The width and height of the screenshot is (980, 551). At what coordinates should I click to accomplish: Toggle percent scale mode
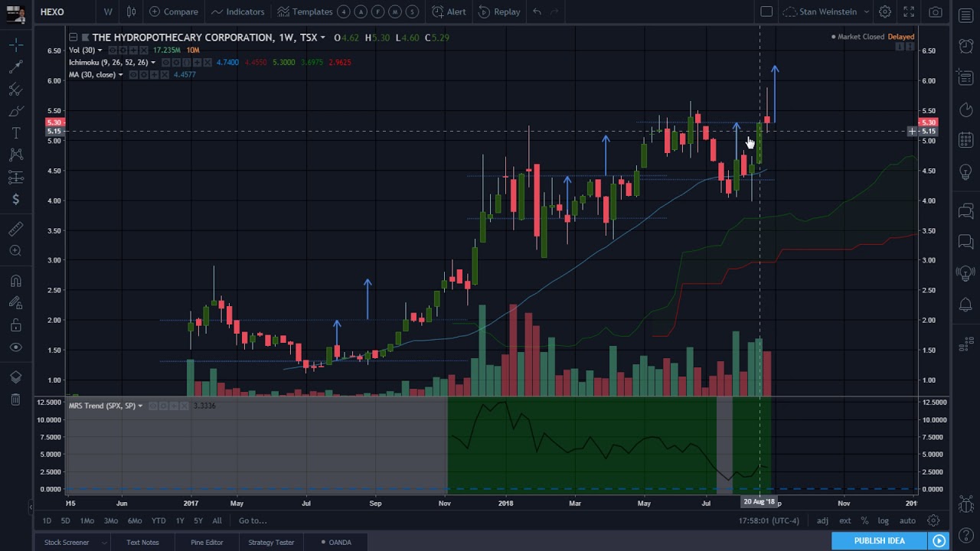point(864,521)
